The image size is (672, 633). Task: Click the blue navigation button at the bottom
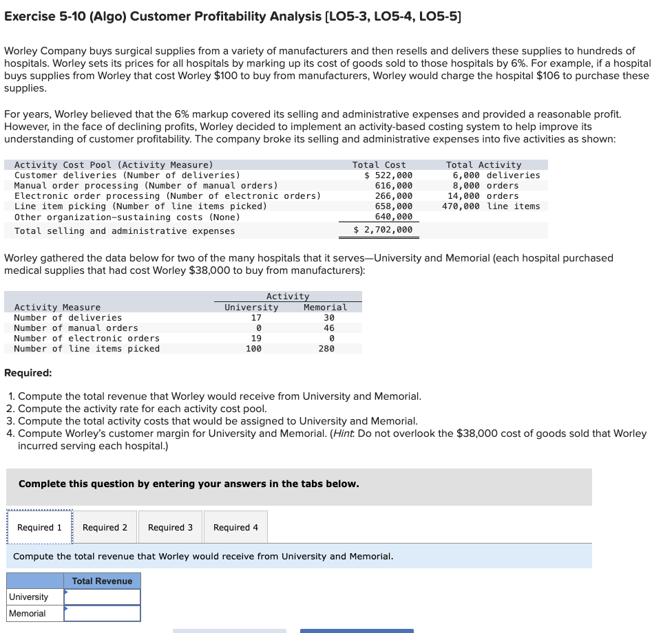[356, 630]
